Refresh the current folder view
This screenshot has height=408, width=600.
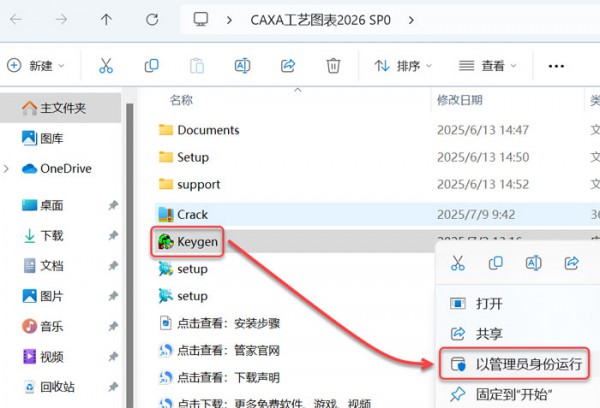tap(152, 19)
